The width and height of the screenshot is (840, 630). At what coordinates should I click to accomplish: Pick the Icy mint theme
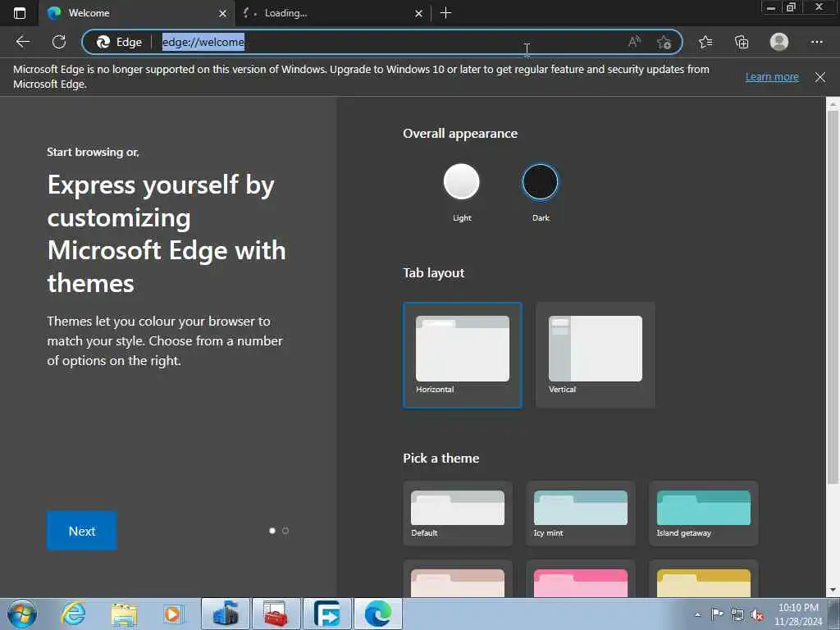pos(581,514)
